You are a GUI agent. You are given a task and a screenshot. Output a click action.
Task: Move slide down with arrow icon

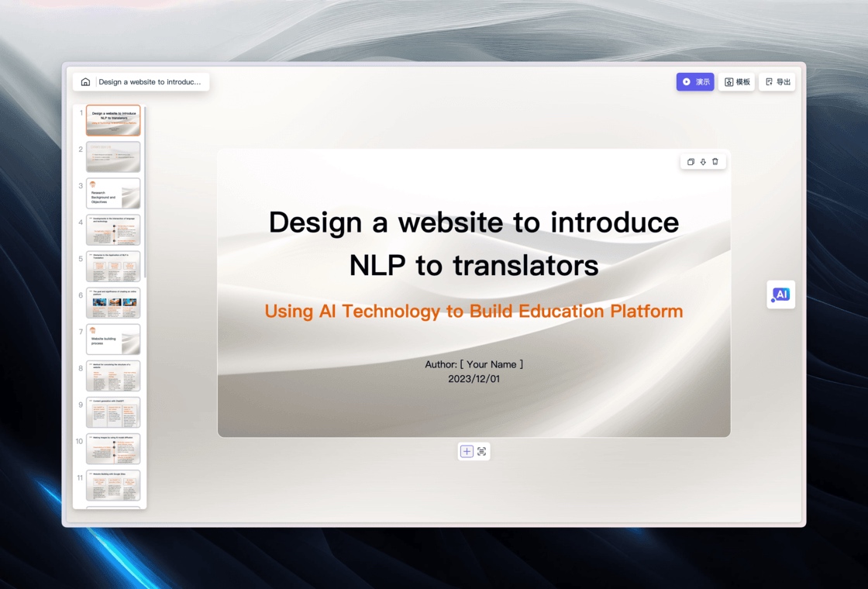pyautogui.click(x=703, y=162)
